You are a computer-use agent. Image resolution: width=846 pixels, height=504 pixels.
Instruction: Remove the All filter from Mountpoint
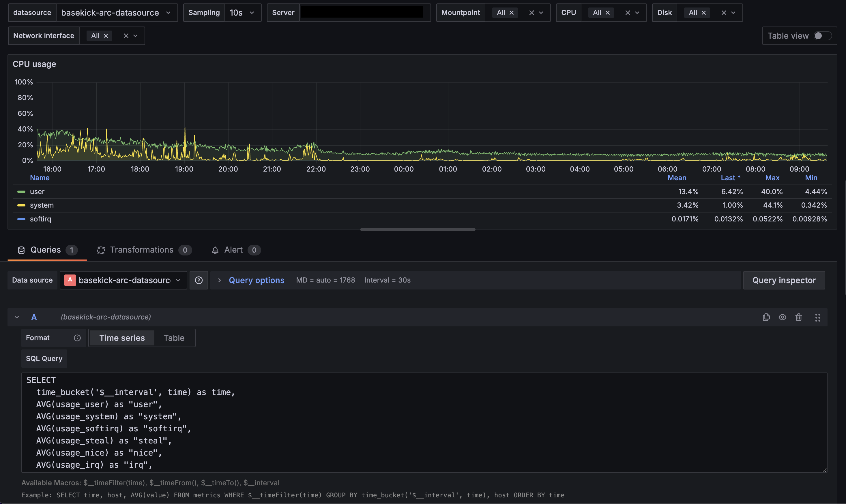(x=512, y=13)
